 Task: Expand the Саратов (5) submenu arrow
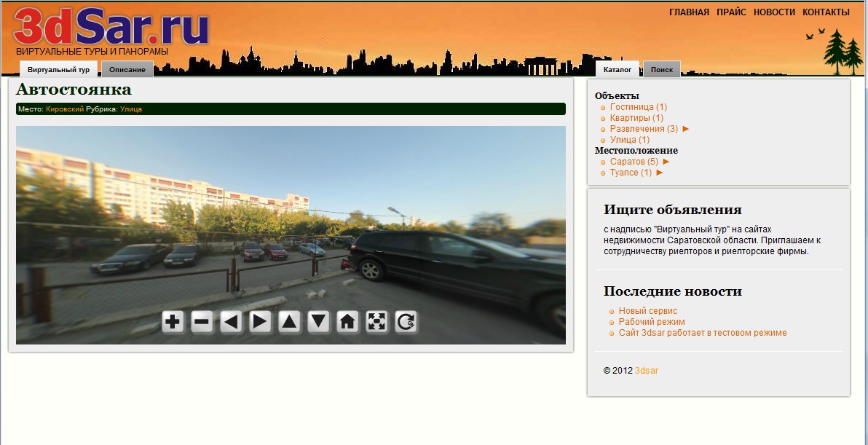pos(666,162)
